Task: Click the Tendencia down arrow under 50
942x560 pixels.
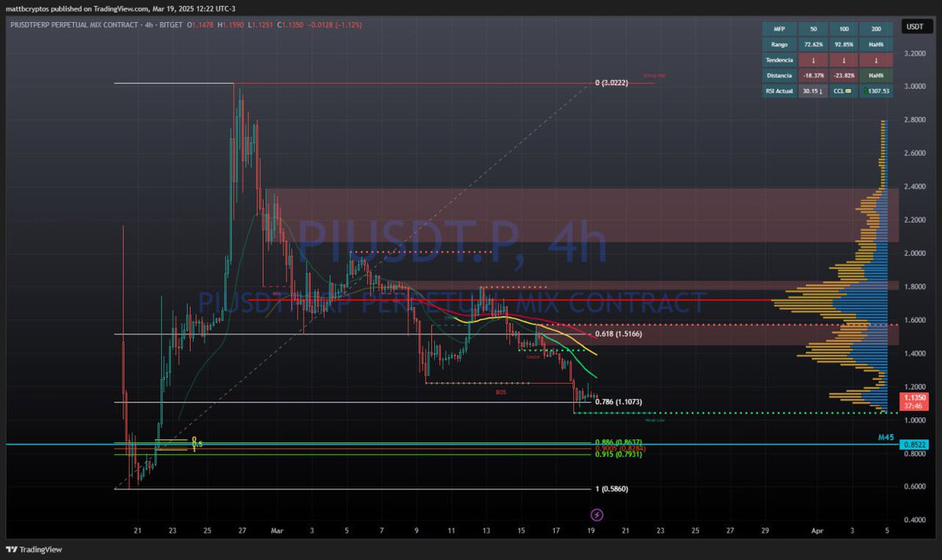Action: tap(814, 60)
